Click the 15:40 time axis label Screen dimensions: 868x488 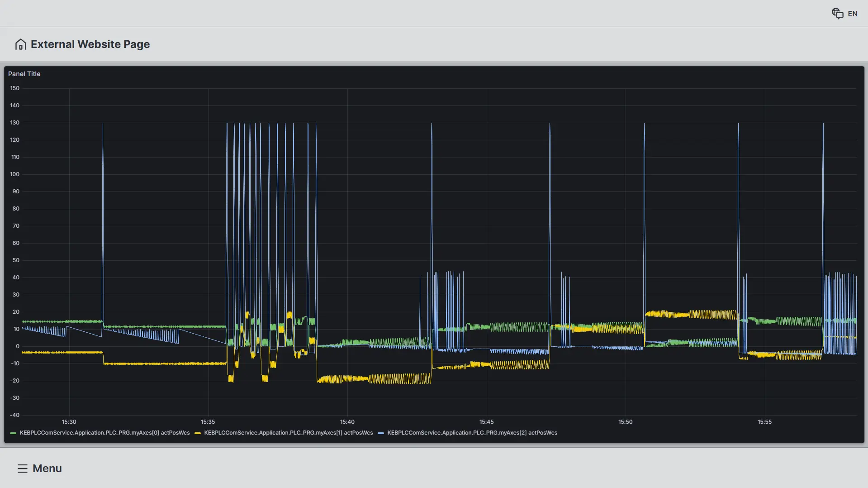(347, 422)
